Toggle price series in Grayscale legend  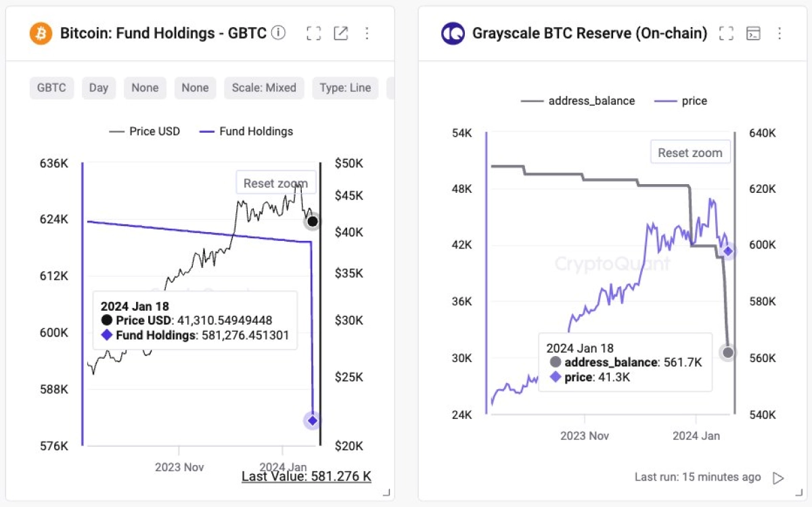coord(681,101)
